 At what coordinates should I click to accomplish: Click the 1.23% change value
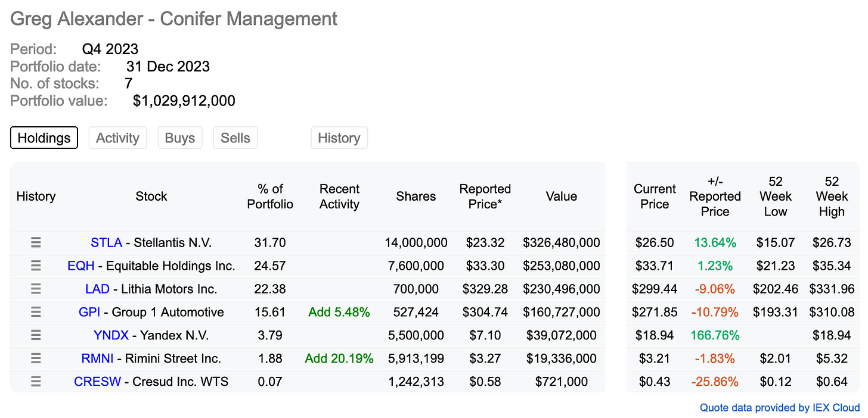tap(715, 266)
